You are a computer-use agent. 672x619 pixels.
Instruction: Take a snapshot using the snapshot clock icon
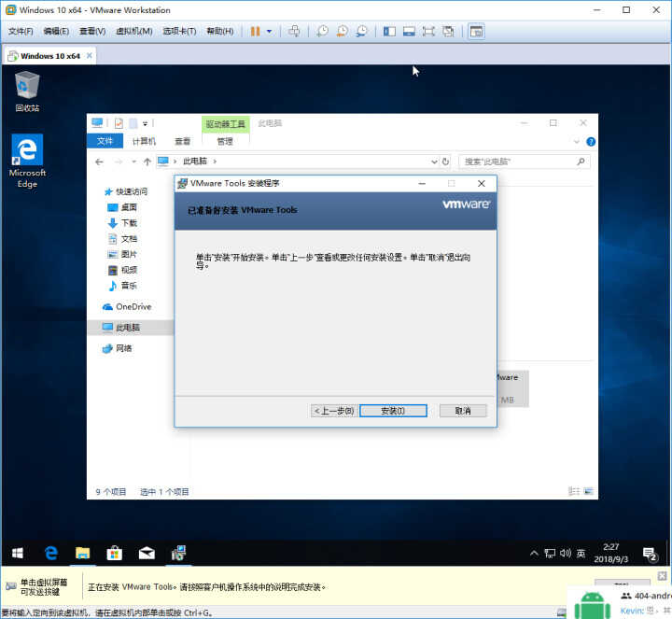click(322, 32)
